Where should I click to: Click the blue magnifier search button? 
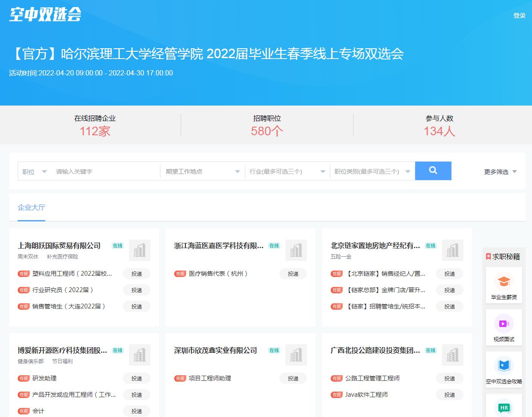tap(433, 171)
